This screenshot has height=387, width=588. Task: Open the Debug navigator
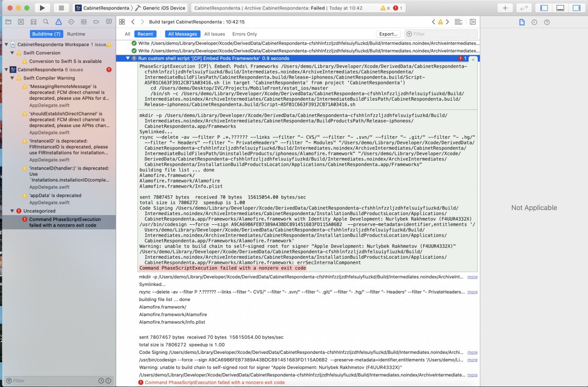coord(84,22)
